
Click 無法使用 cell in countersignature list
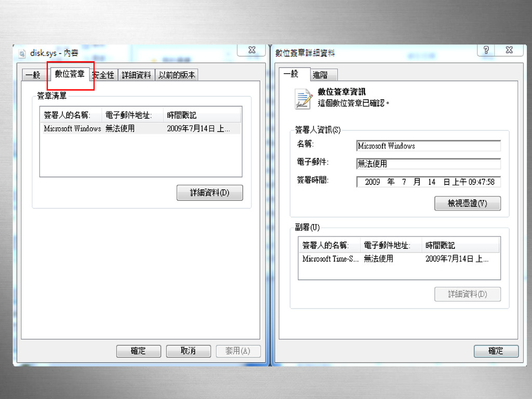[x=378, y=259]
